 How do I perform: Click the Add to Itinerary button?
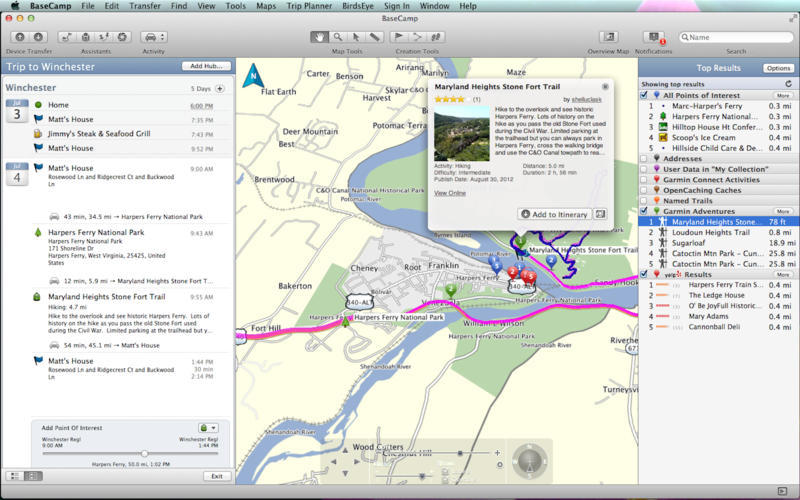tap(553, 214)
